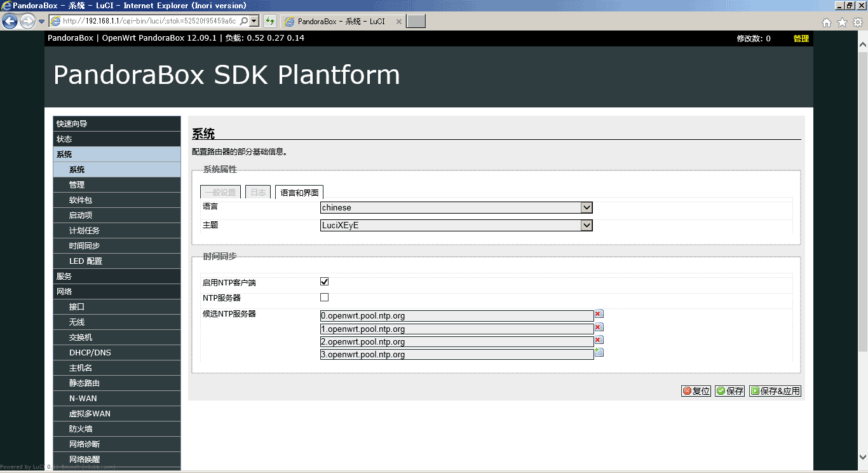Open the 防火墙 page

(x=117, y=428)
